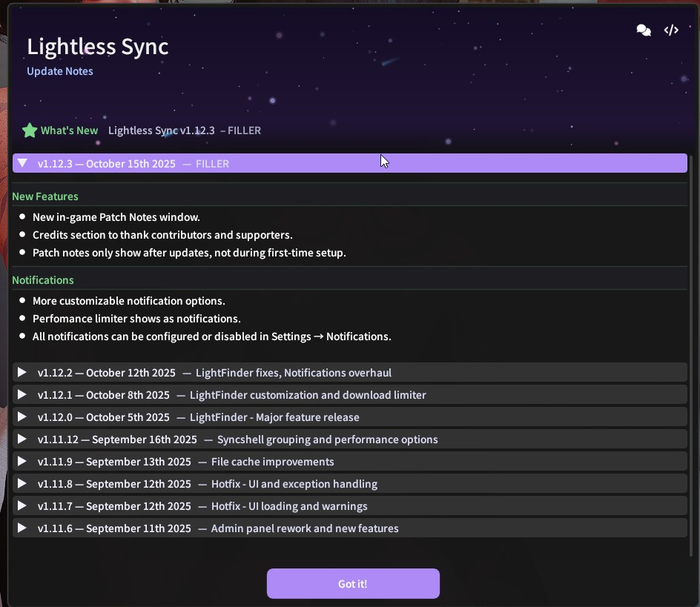Click the chat bubbles icon
The height and width of the screenshot is (607, 700).
pos(644,30)
